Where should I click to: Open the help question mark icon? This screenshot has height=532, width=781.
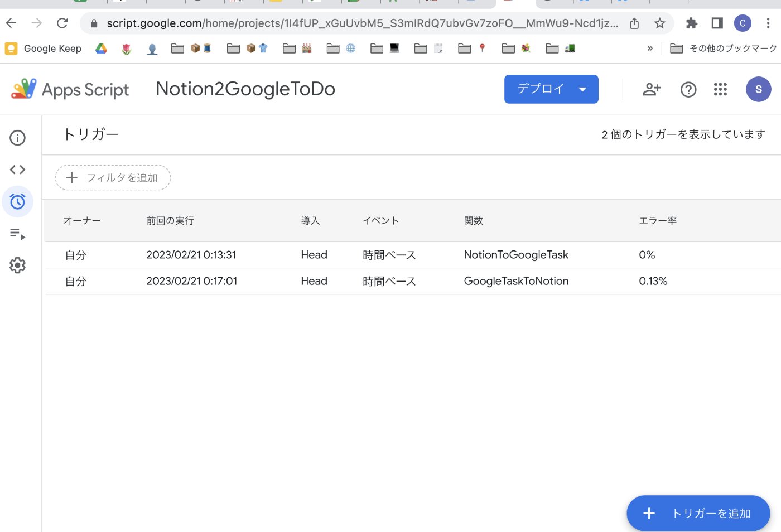pos(688,89)
